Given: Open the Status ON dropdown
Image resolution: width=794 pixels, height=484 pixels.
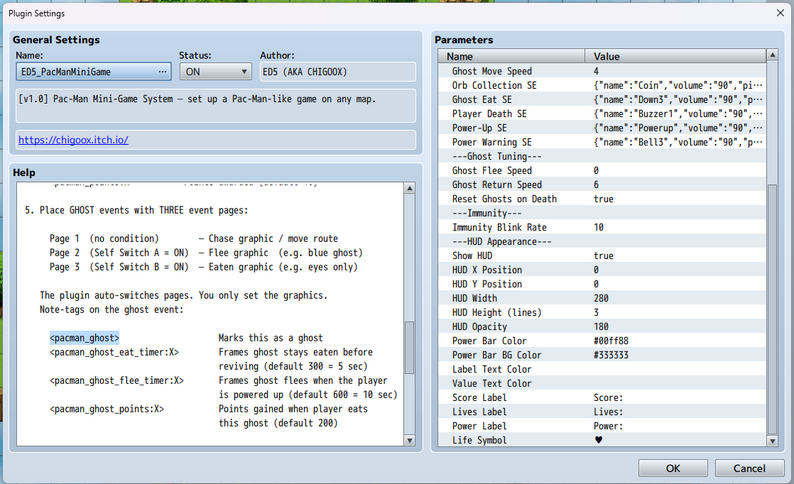Looking at the screenshot, I should [x=215, y=72].
